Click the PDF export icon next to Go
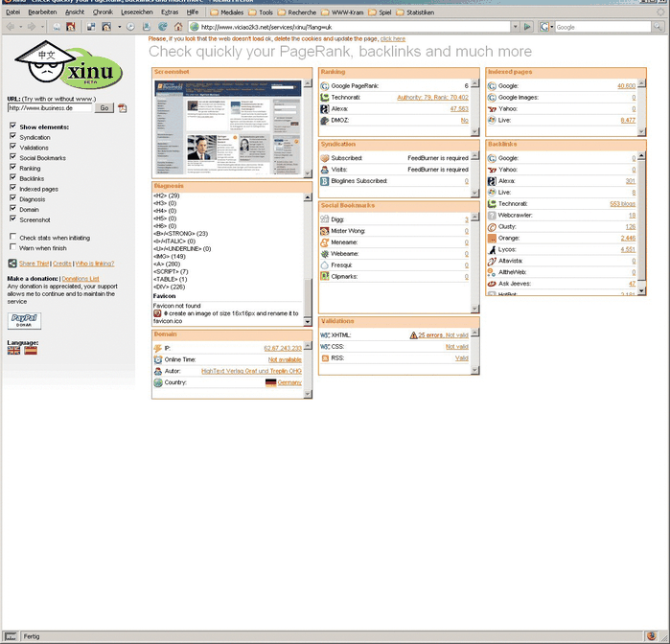This screenshot has width=670, height=644. point(122,108)
